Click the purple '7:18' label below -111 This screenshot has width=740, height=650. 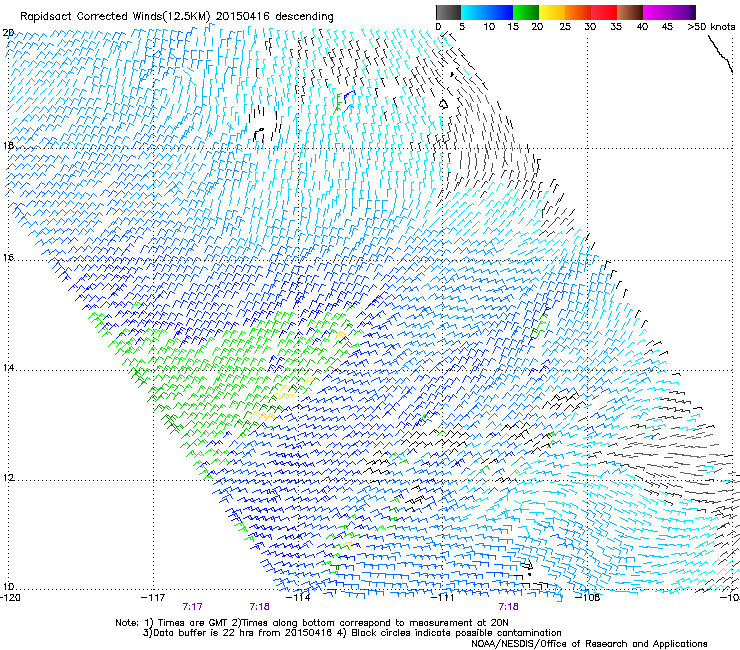point(508,607)
